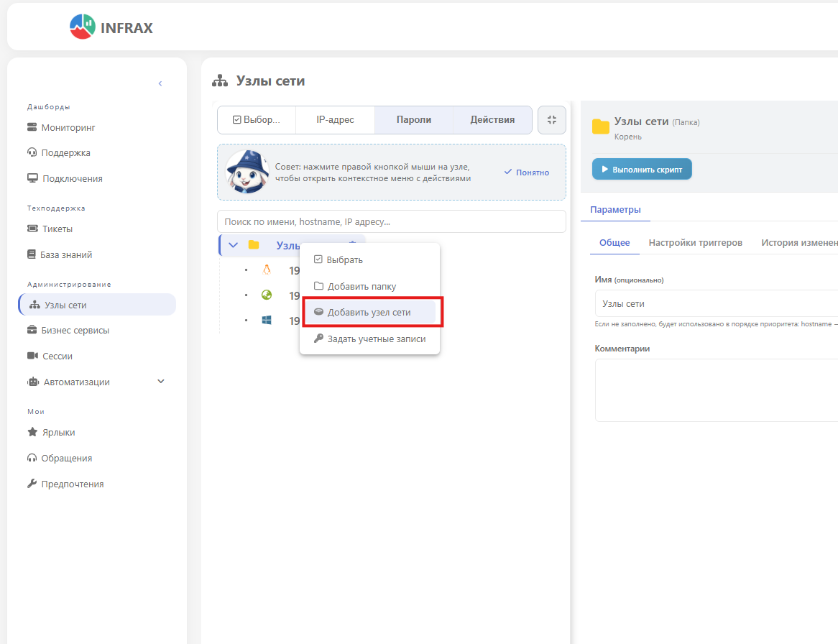Open Мониторинг dashboard in sidebar
This screenshot has width=838, height=644.
68,127
